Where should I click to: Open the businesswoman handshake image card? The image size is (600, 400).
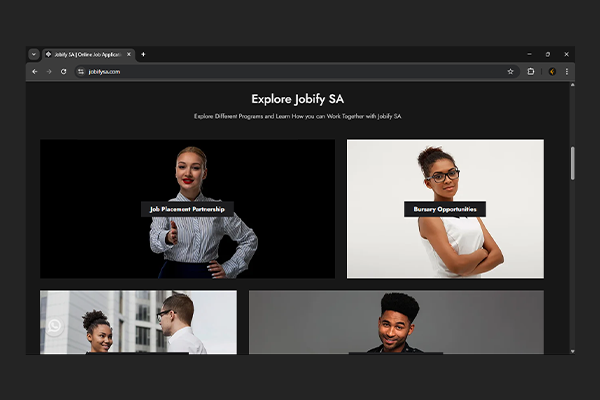coord(188,209)
